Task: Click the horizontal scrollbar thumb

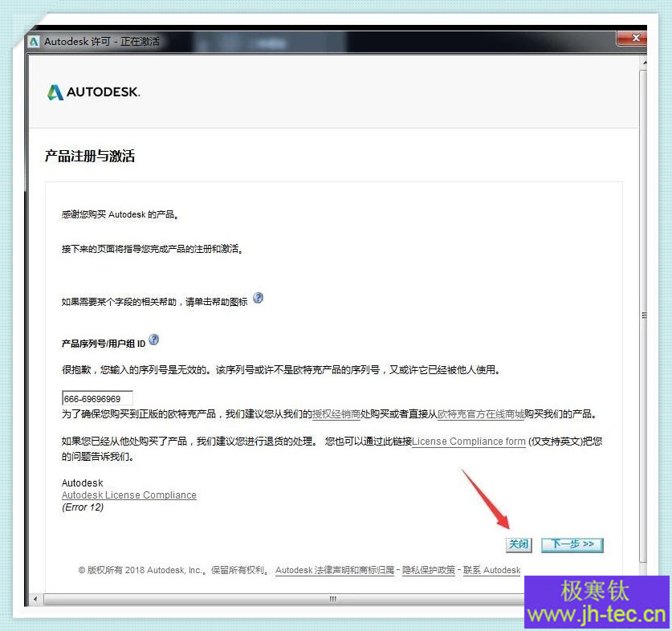Action: point(283,599)
